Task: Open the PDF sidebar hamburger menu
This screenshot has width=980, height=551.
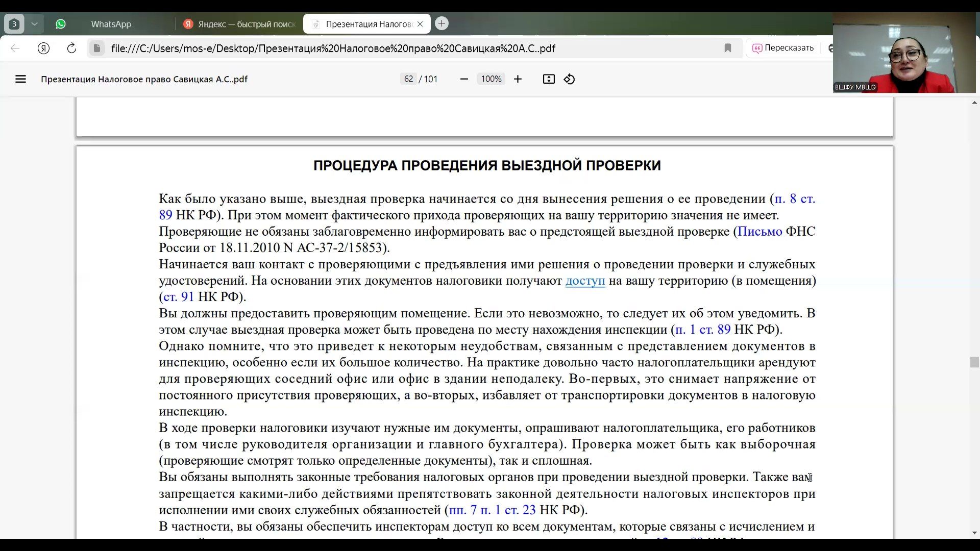Action: [x=20, y=79]
